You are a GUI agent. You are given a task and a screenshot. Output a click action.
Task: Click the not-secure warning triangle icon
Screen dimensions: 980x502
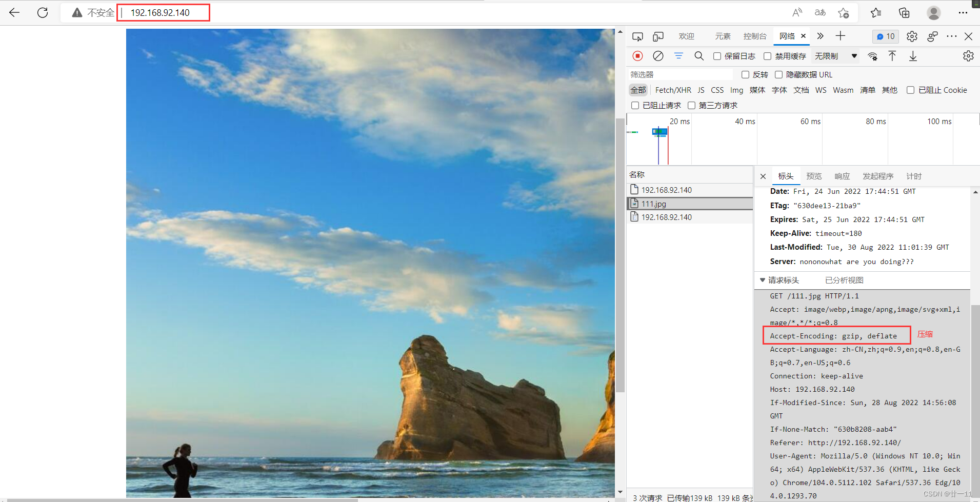coord(77,13)
